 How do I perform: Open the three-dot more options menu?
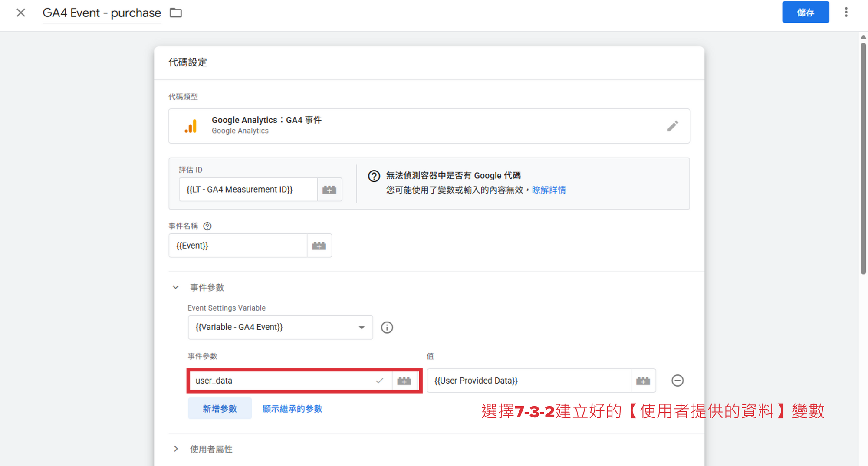coord(846,13)
